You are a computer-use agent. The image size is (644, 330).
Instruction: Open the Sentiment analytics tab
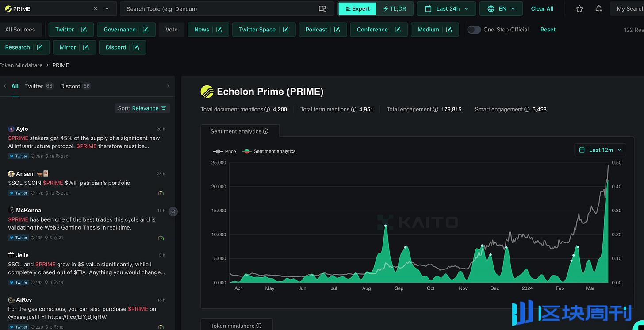240,131
